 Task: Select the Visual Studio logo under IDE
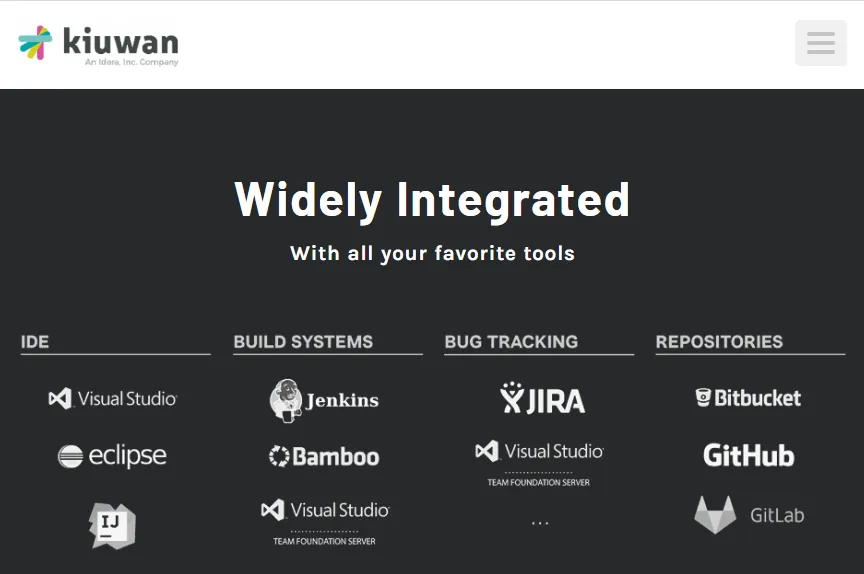tap(112, 398)
